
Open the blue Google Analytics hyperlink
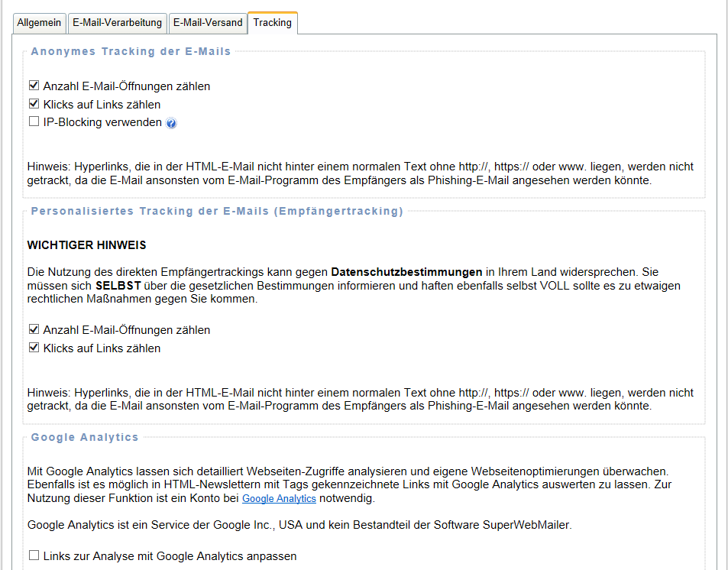click(x=279, y=499)
